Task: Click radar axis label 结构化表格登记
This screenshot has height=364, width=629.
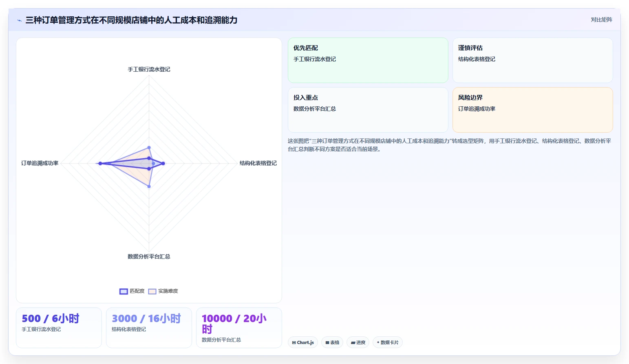Action: [x=258, y=163]
